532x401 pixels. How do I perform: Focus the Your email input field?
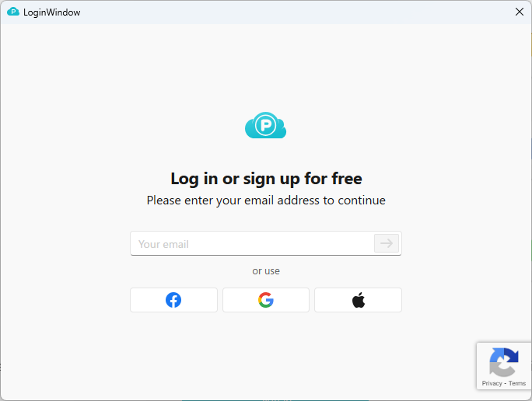point(266,243)
